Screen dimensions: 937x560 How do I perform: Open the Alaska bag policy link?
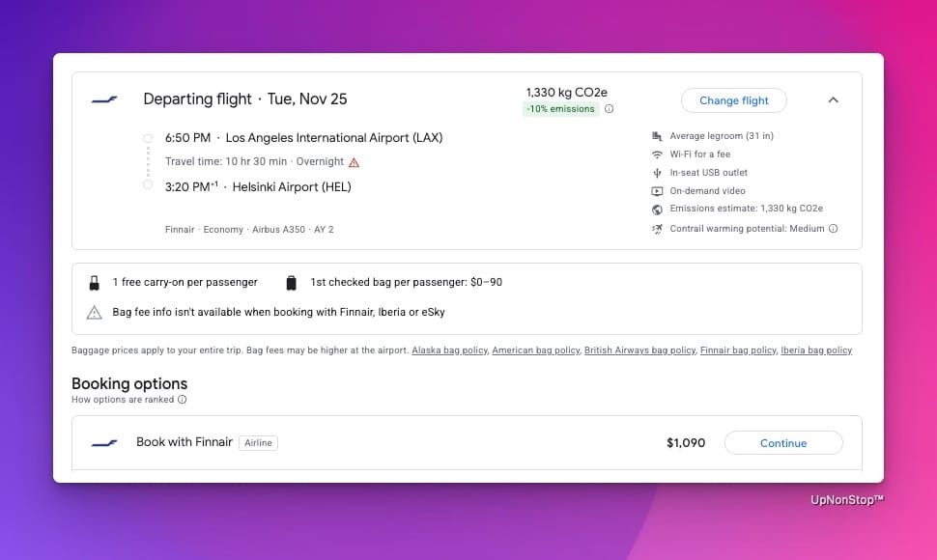coord(449,350)
